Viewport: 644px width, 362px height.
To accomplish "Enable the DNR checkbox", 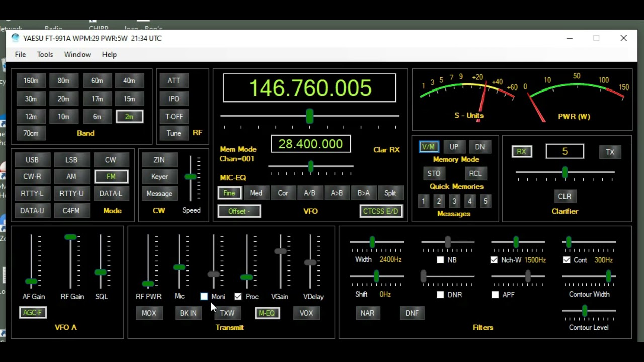I will (x=440, y=295).
